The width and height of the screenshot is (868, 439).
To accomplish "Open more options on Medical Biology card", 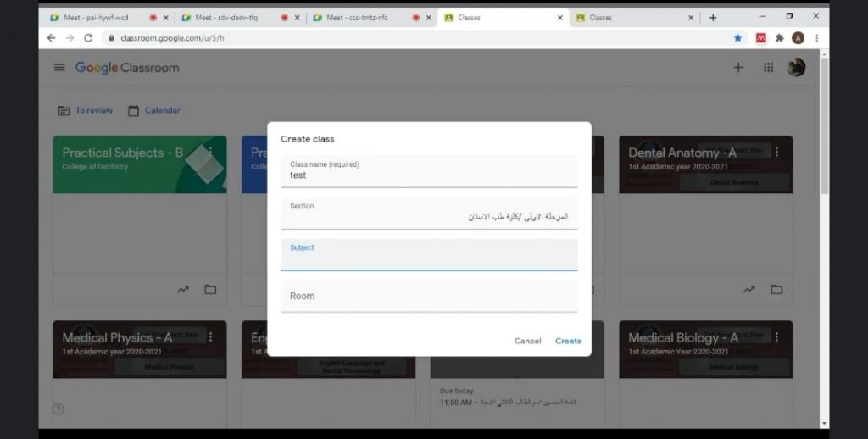I will 776,336.
